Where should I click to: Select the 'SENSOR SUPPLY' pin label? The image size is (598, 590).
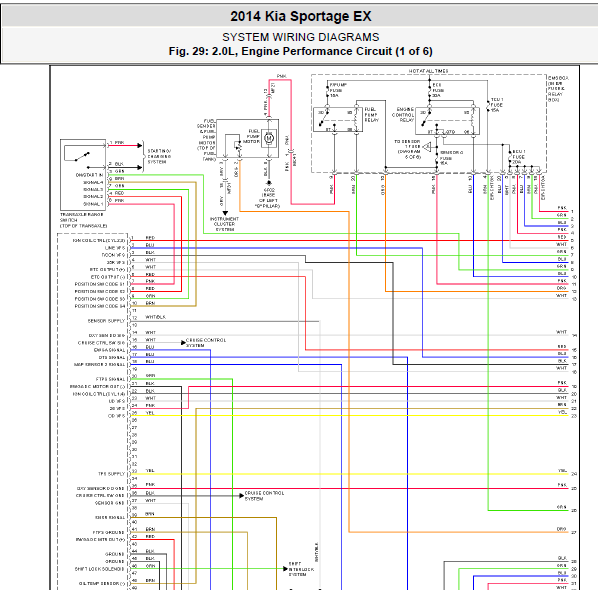[x=106, y=321]
